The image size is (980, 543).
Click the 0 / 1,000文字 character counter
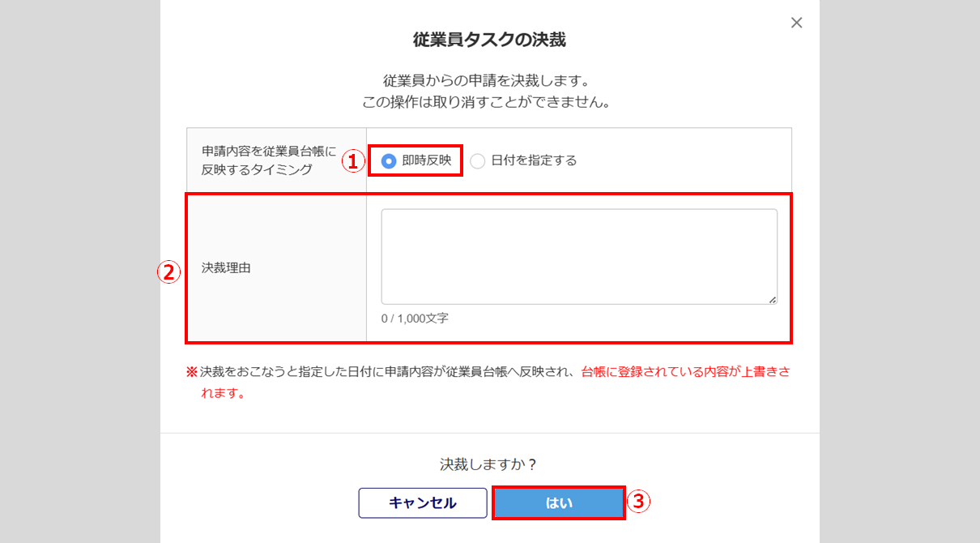pyautogui.click(x=415, y=319)
